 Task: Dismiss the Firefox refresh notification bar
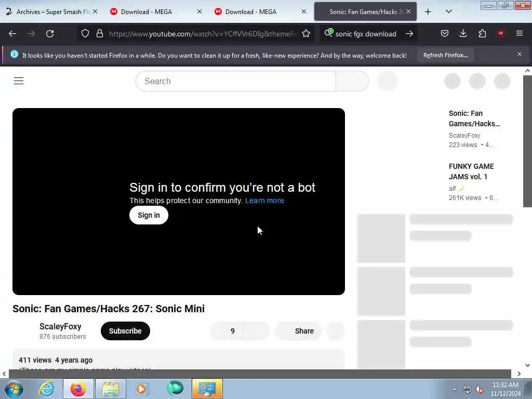tap(520, 54)
